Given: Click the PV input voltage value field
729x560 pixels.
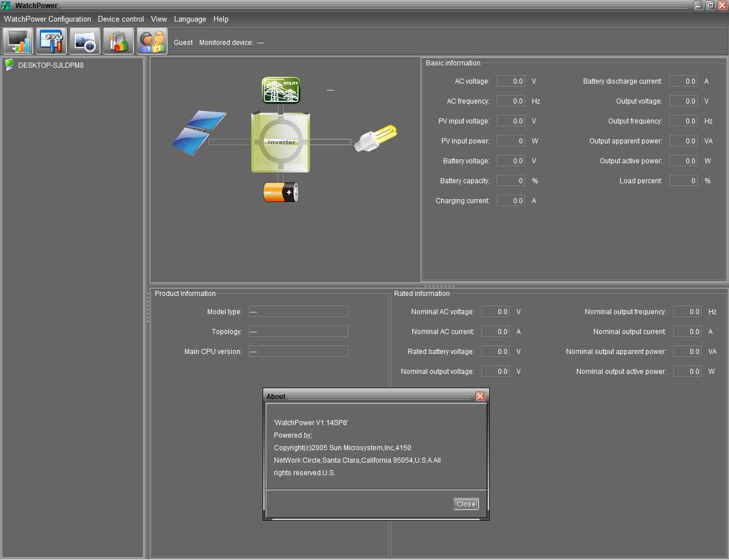Looking at the screenshot, I should click(511, 121).
